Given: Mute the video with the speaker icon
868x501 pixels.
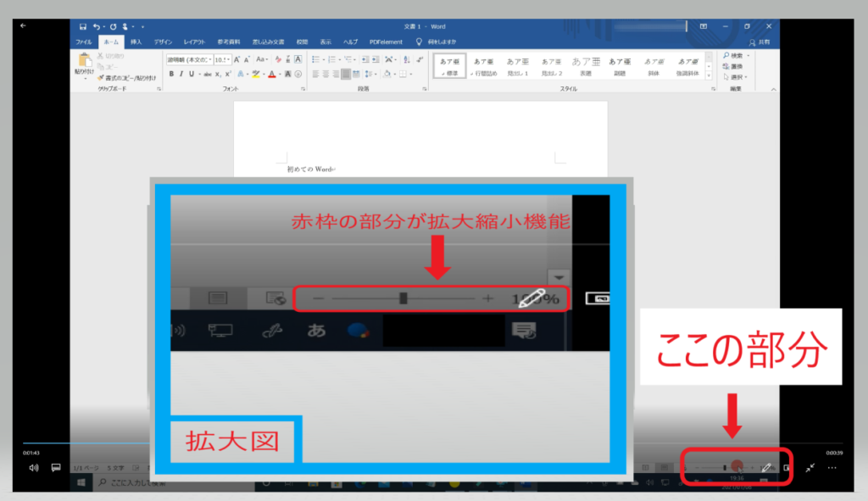Looking at the screenshot, I should (x=33, y=467).
